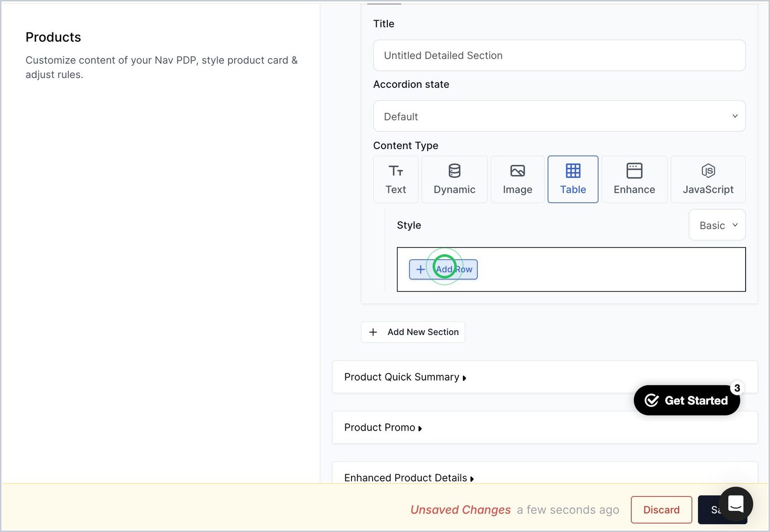This screenshot has height=532, width=770.
Task: Open the Accordion state dropdown
Action: pos(559,116)
